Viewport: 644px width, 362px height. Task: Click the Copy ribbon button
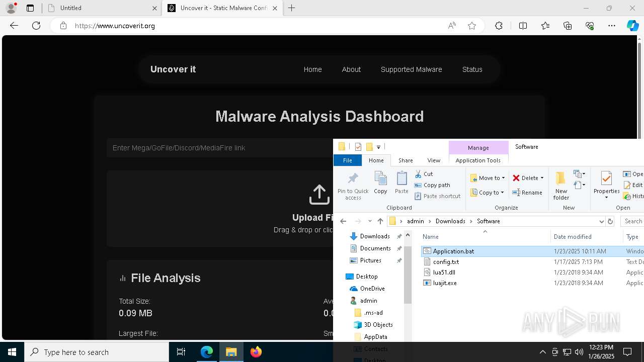tap(380, 183)
